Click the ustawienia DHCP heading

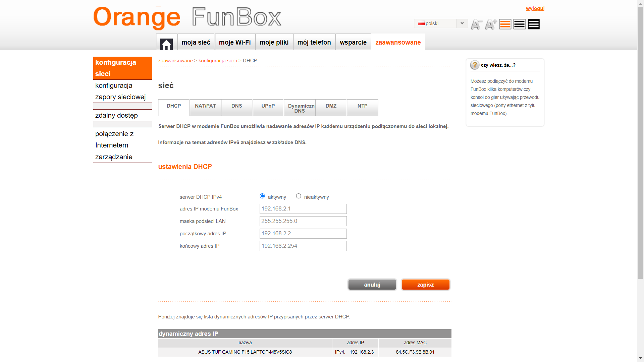click(x=185, y=167)
